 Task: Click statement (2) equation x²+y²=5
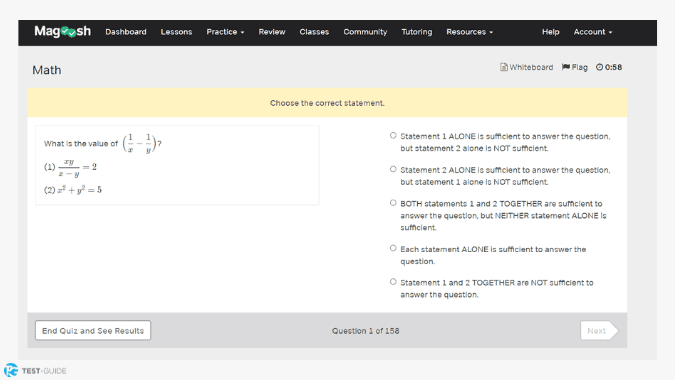click(73, 190)
